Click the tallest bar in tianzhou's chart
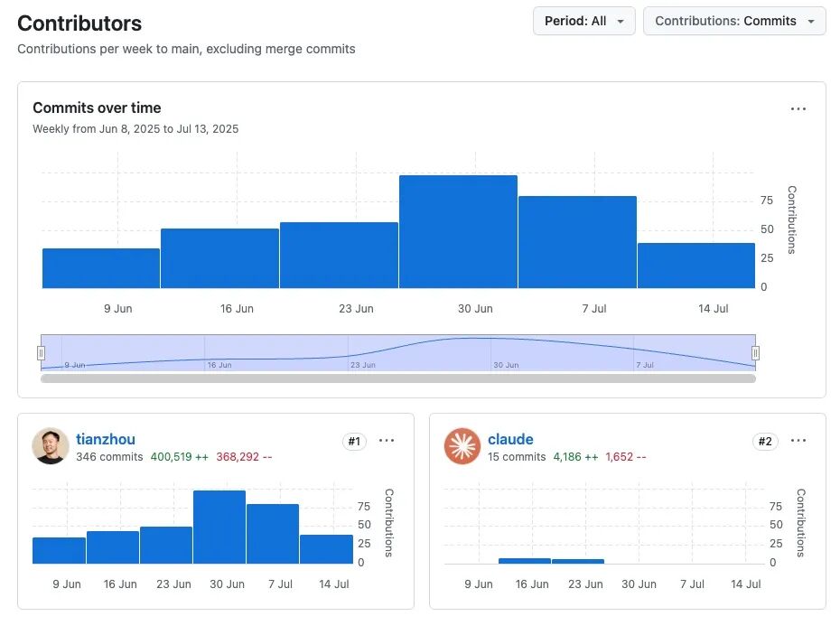840x635 pixels. 219,527
